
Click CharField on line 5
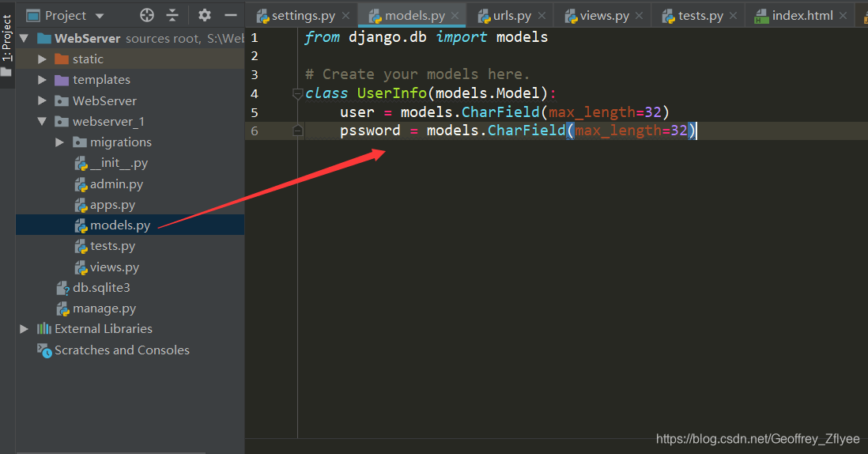coord(500,112)
